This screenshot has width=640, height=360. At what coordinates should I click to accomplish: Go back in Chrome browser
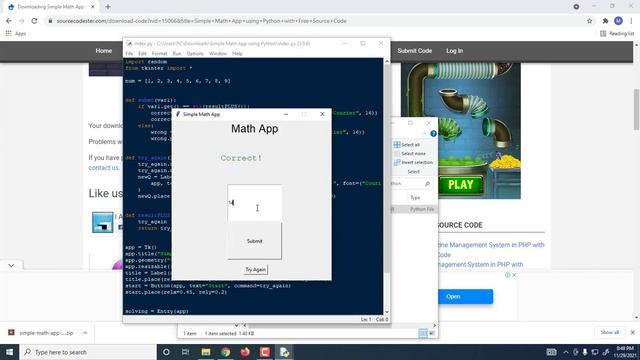(x=9, y=21)
